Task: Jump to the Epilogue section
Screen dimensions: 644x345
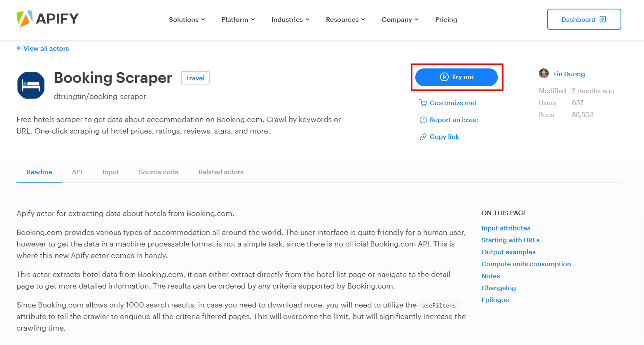Action: [495, 300]
